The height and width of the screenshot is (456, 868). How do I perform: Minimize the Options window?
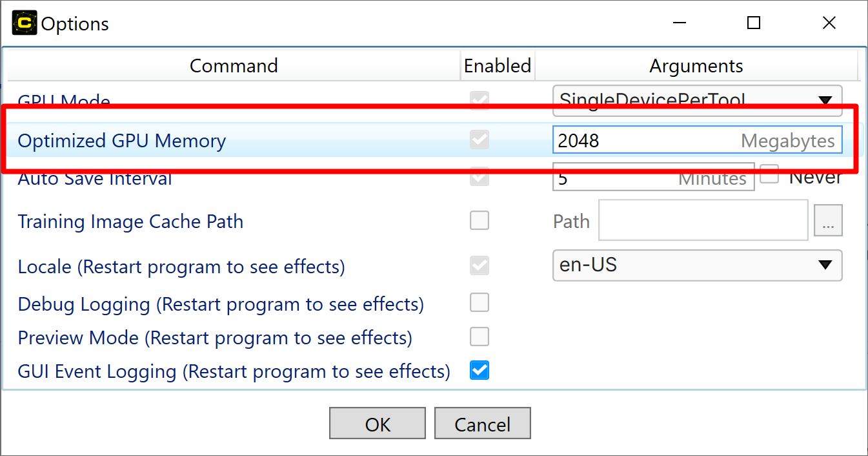click(679, 23)
